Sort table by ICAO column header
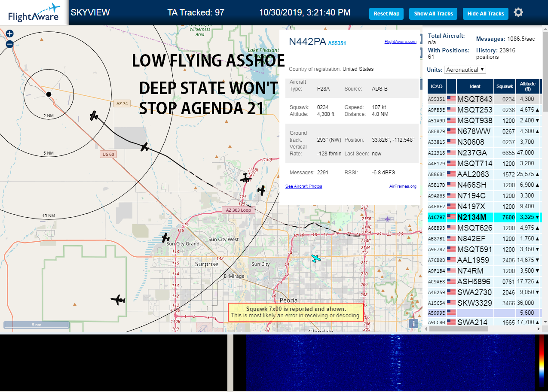Screen dimensions: 548x392 [x=437, y=86]
